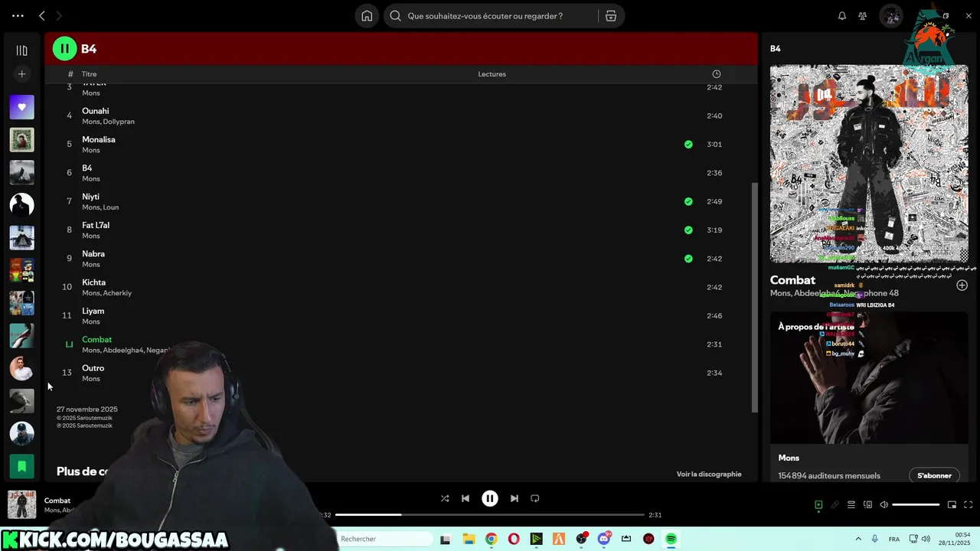Open File Explorer from the taskbar

pyautogui.click(x=469, y=539)
